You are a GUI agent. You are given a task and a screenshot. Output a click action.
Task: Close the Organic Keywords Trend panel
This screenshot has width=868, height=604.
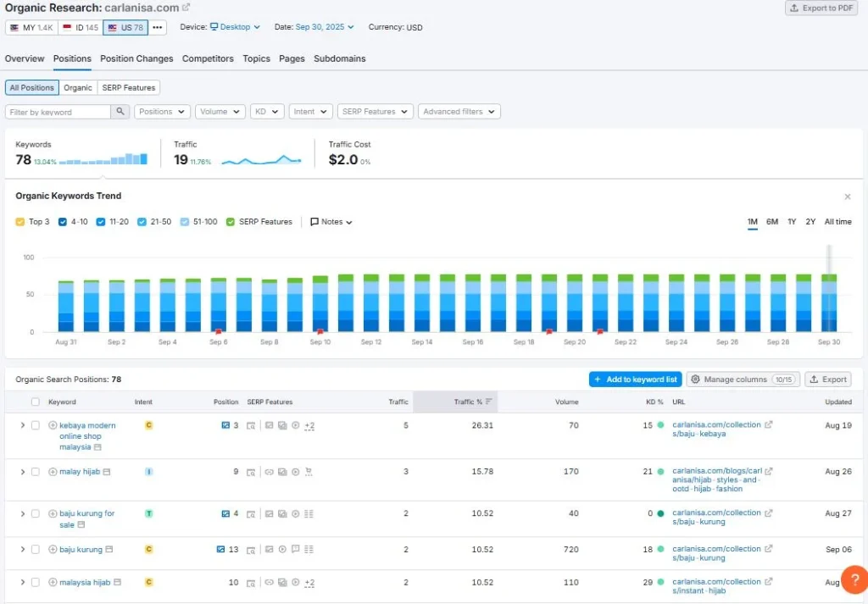coord(848,197)
